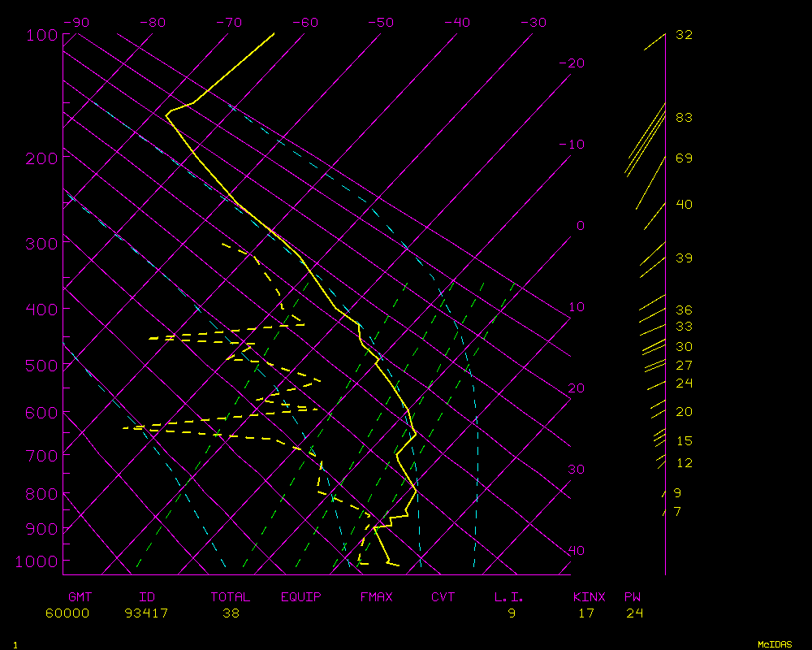Select the KINX header label
812x650 pixels.
[590, 597]
